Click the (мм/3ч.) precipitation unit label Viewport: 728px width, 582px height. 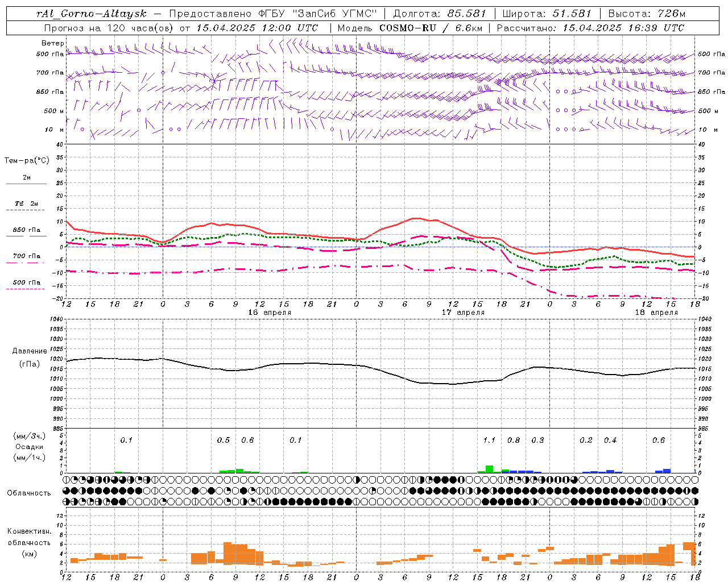(30, 436)
